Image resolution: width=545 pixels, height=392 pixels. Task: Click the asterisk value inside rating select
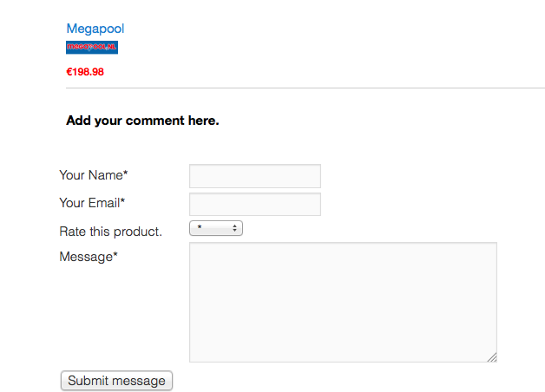200,229
